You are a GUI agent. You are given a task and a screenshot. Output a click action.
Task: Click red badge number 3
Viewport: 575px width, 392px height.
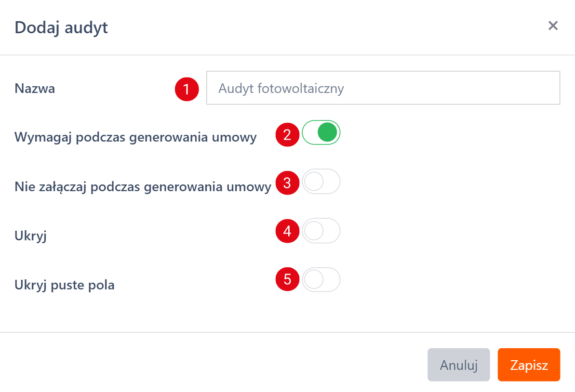point(288,183)
